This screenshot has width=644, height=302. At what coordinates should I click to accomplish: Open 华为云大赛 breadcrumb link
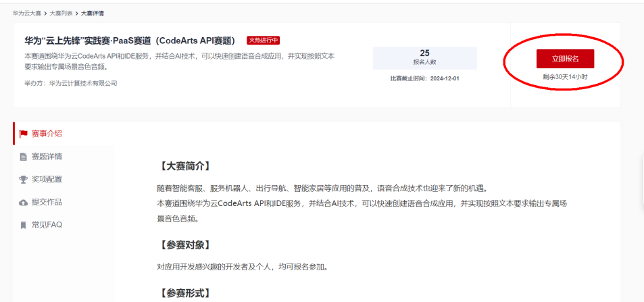click(x=27, y=14)
